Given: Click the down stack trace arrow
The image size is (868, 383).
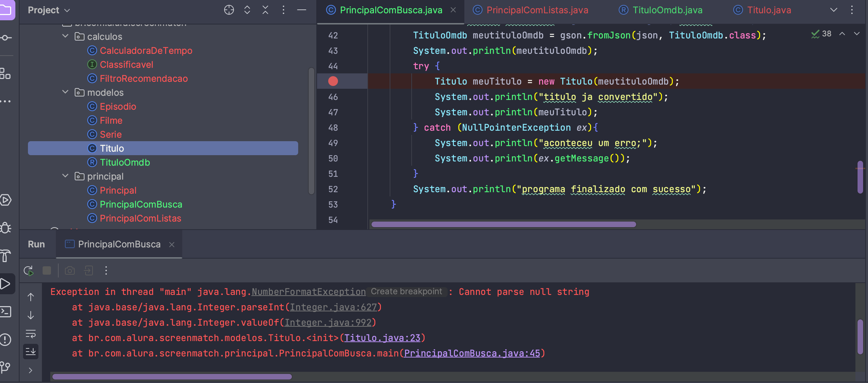Looking at the screenshot, I should 31,315.
